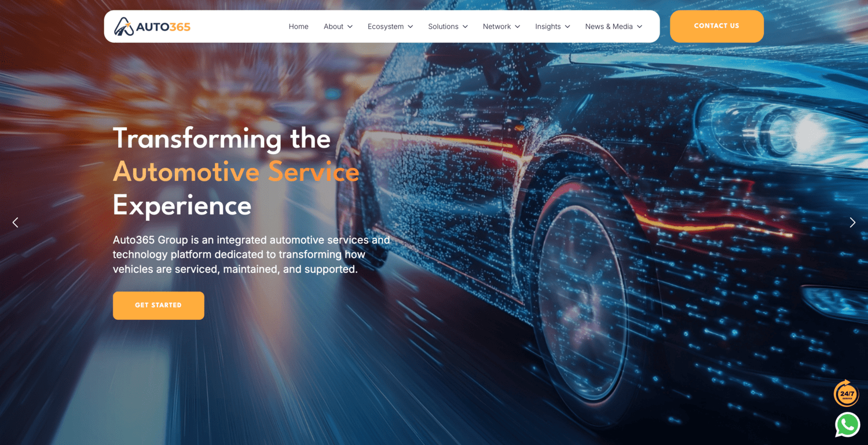Click the 'Transforming the' headline text

[x=222, y=139]
